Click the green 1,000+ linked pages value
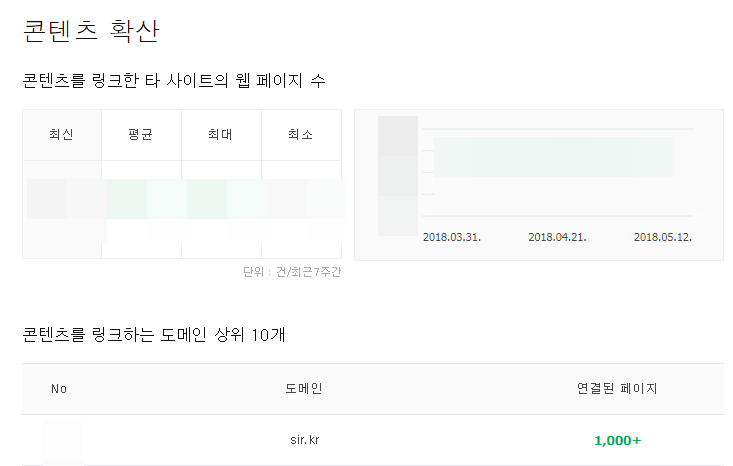This screenshot has height=466, width=733. (617, 440)
